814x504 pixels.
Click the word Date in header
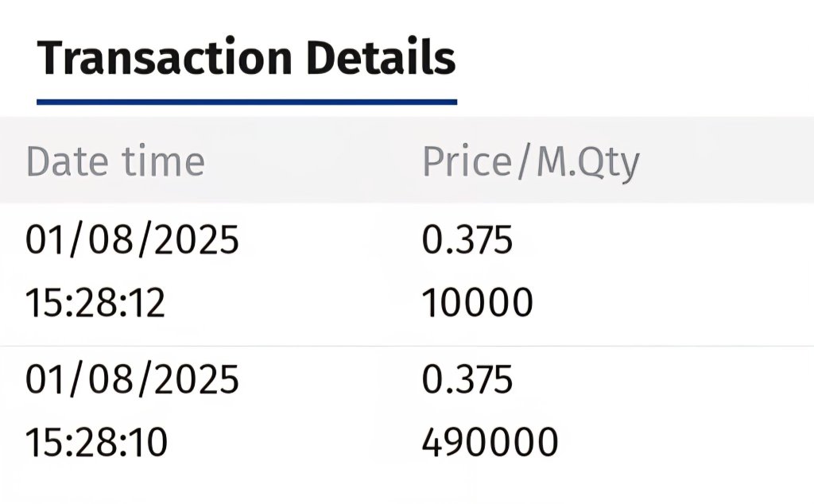point(68,161)
